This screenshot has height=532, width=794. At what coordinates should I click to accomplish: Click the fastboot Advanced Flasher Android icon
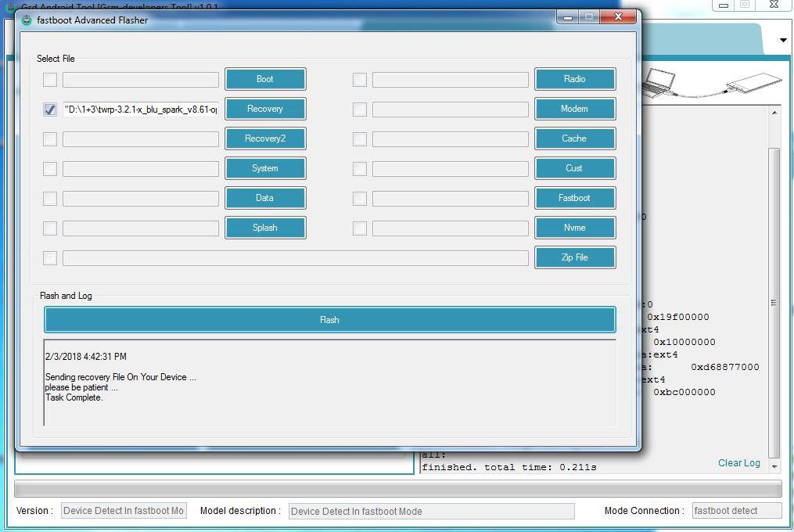click(27, 20)
